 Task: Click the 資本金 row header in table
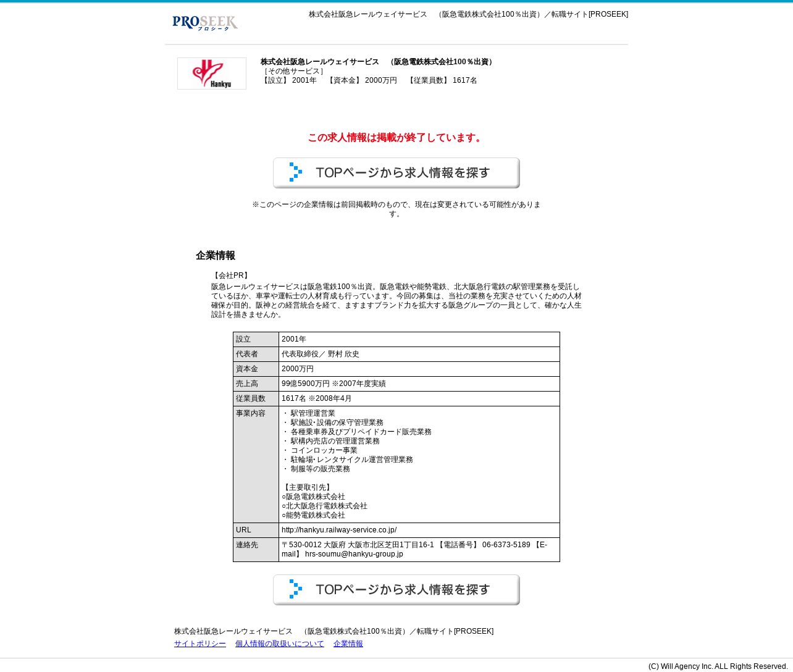[256, 369]
